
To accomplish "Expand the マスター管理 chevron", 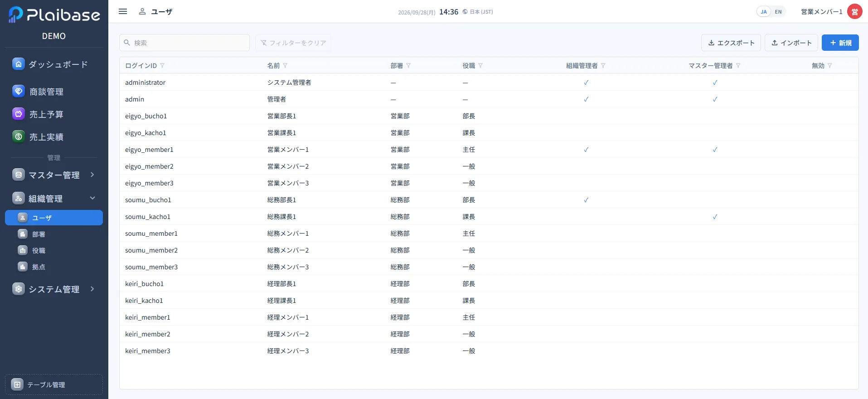I will (92, 175).
